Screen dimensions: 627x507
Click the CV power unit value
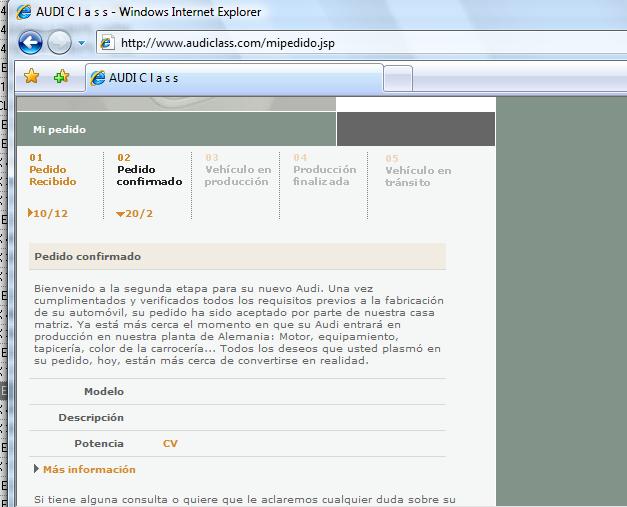[170, 443]
